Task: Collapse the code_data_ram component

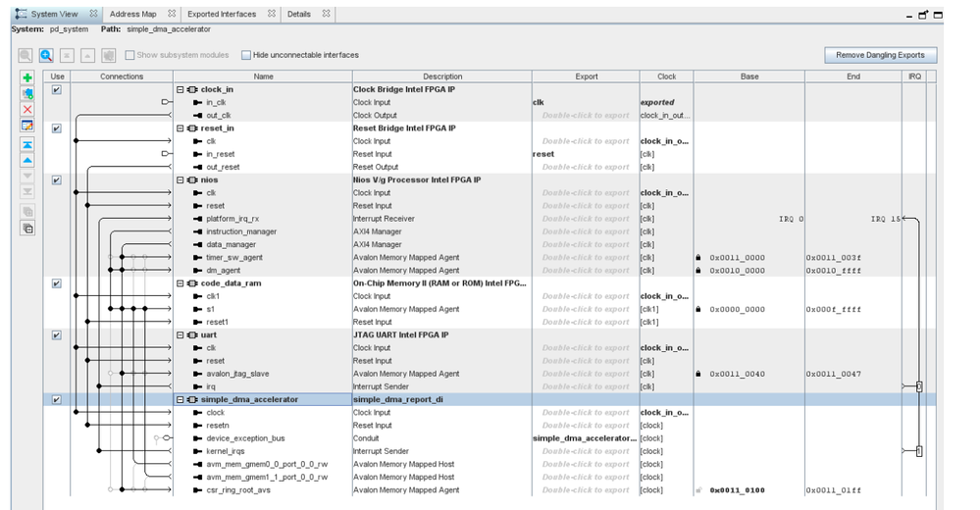Action: (181, 283)
